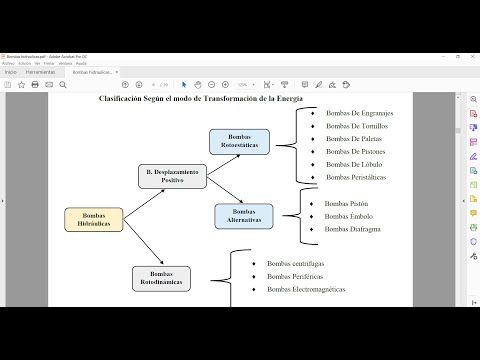Open the Ver menu
Image resolution: width=480 pixels, height=360 pixels.
37,63
